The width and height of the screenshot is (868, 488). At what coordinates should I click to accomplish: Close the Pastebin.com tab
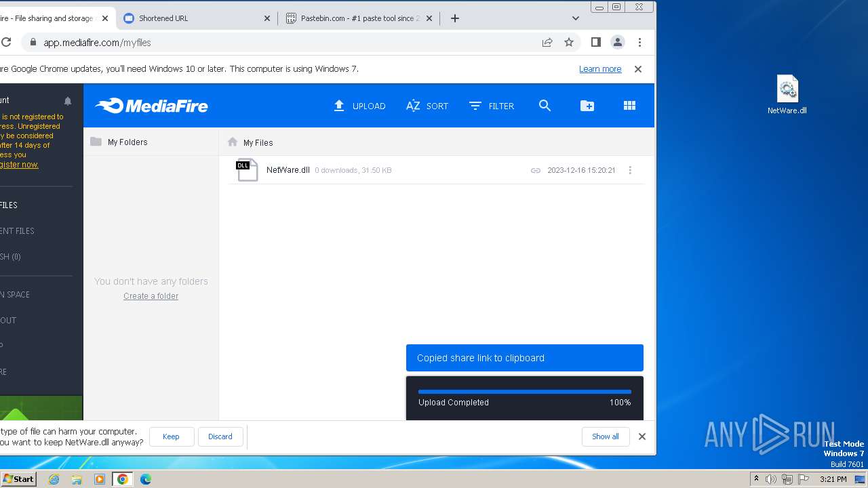(429, 18)
